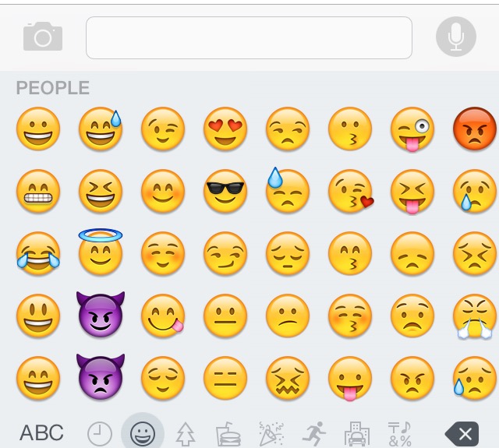Open the travel and places building tab

[357, 434]
